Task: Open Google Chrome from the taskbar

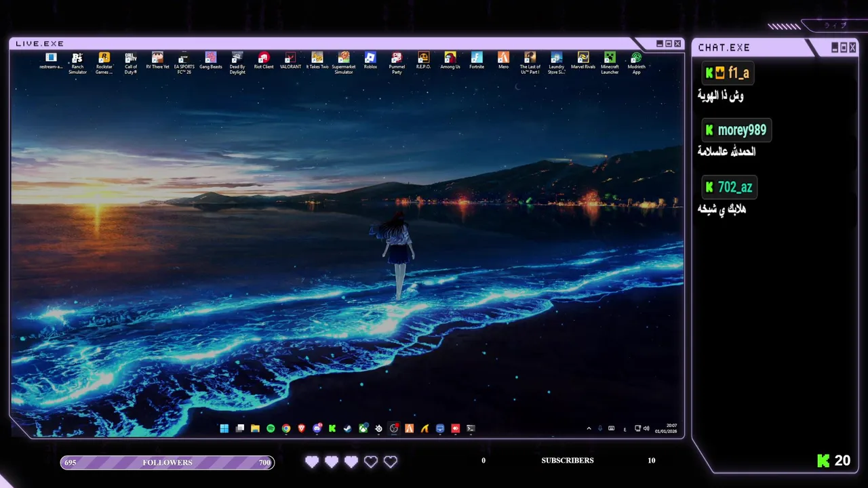Action: 286,428
